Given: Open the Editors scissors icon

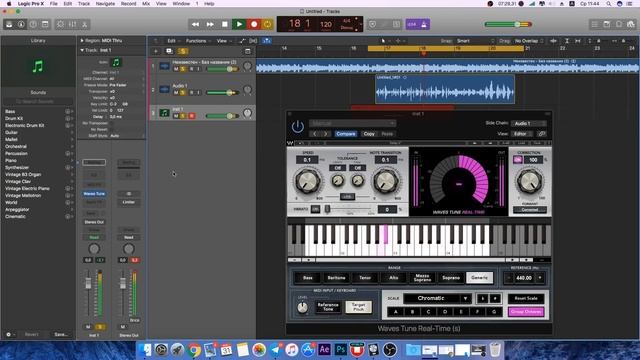Looking at the screenshot, I should coord(84,24).
